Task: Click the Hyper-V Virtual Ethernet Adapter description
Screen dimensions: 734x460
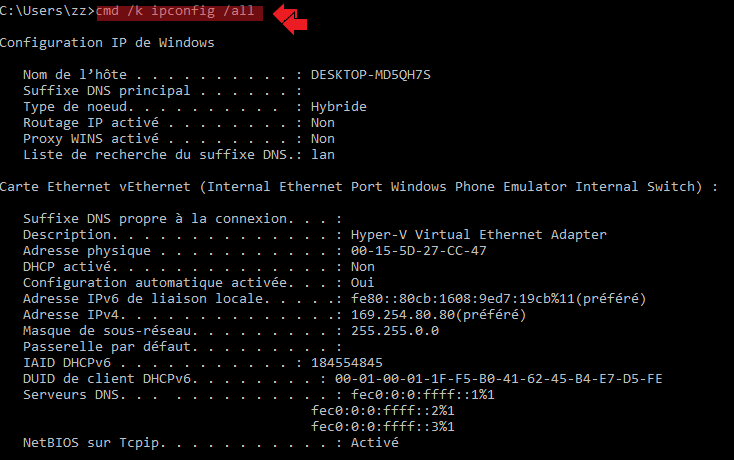Action: [x=478, y=234]
